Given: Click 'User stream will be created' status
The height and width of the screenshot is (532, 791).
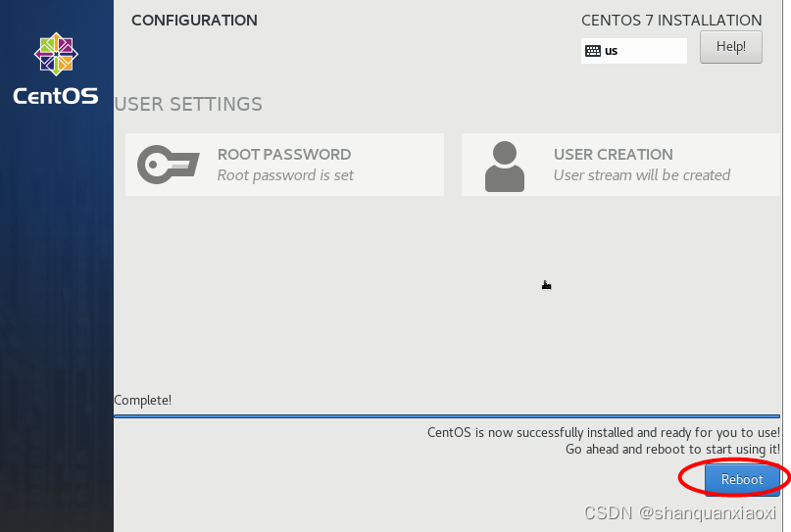Looking at the screenshot, I should (642, 175).
